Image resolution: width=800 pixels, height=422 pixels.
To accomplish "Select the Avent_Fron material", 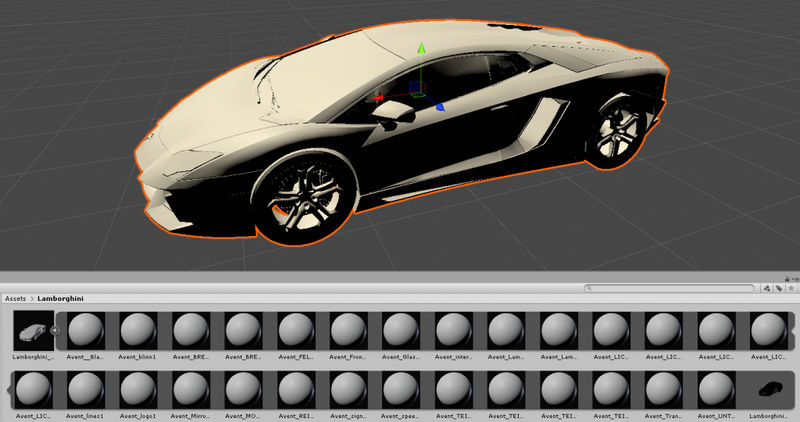I will point(349,331).
